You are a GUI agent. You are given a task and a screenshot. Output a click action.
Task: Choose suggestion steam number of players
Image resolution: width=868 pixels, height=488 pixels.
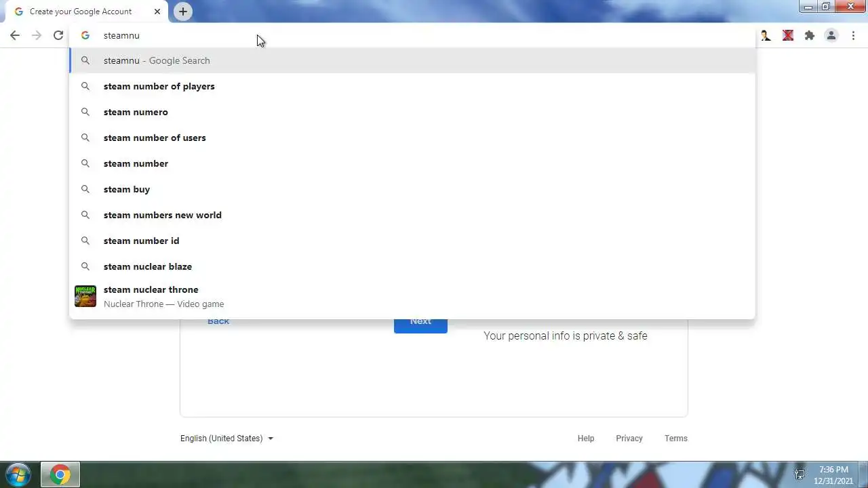pos(412,86)
